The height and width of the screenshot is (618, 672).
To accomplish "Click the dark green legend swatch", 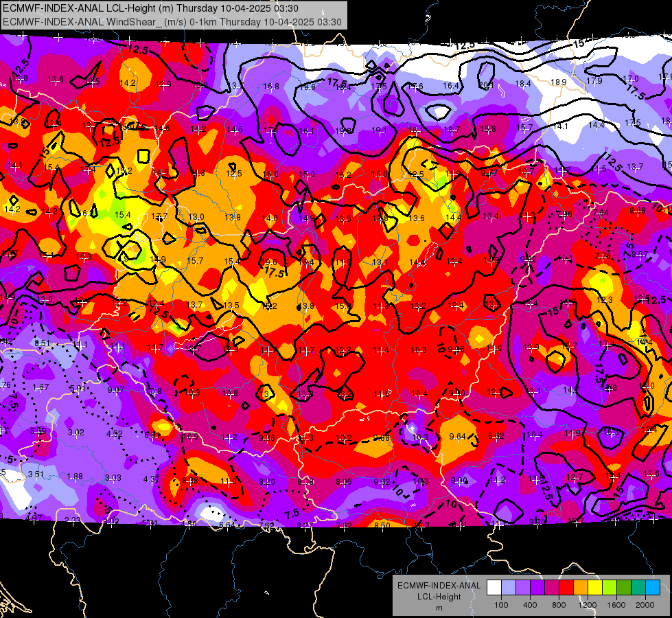I will (624, 588).
